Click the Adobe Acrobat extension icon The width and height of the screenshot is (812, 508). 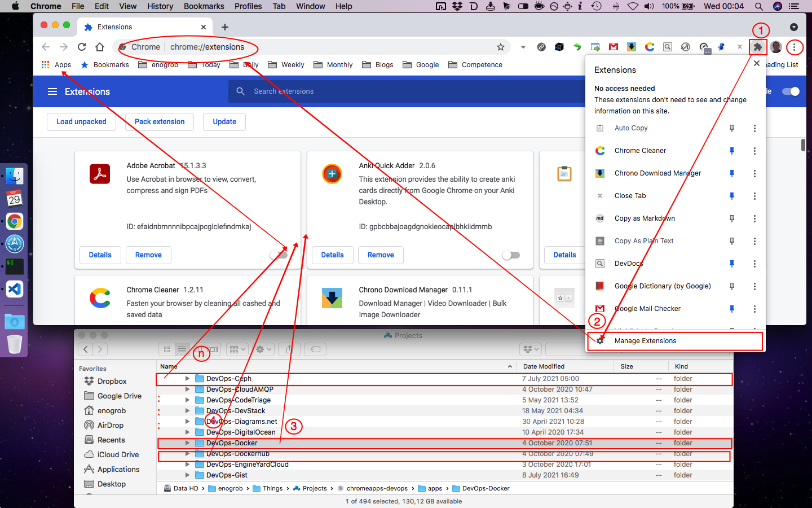pyautogui.click(x=100, y=173)
